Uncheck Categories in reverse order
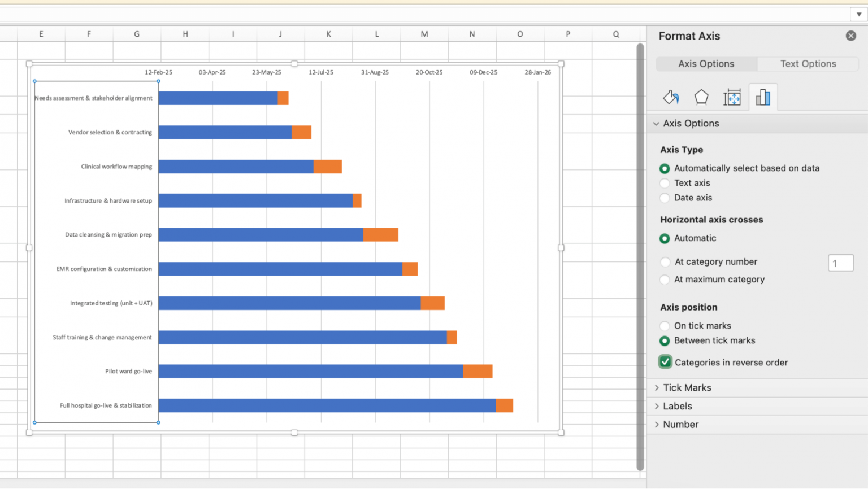 tap(665, 361)
